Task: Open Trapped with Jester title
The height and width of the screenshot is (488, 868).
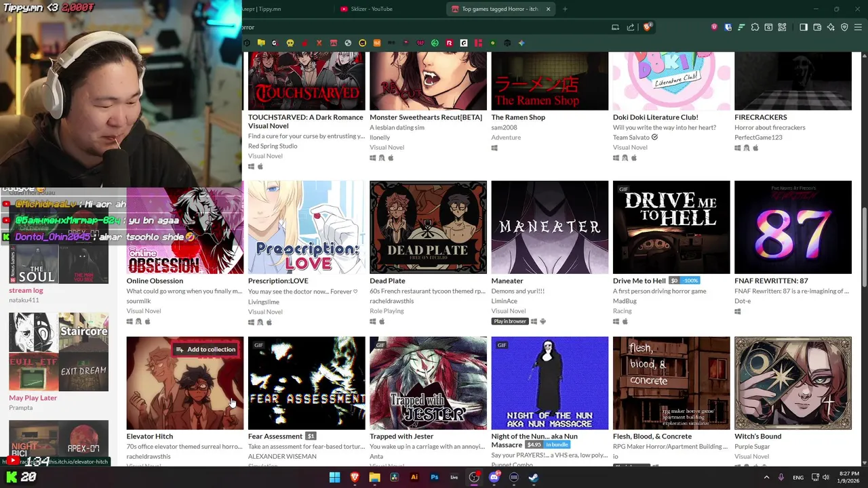Action: (x=401, y=436)
